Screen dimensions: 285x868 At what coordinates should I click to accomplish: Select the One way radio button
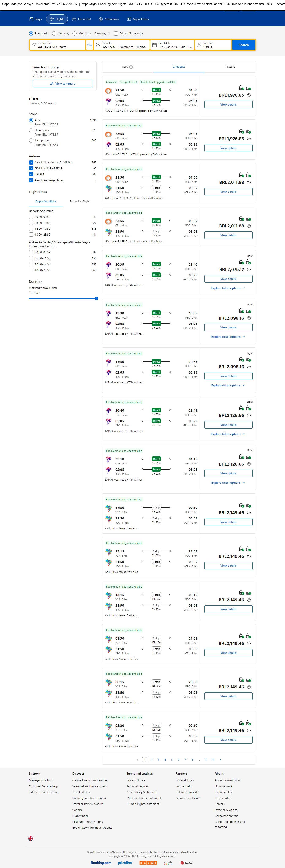[54, 33]
